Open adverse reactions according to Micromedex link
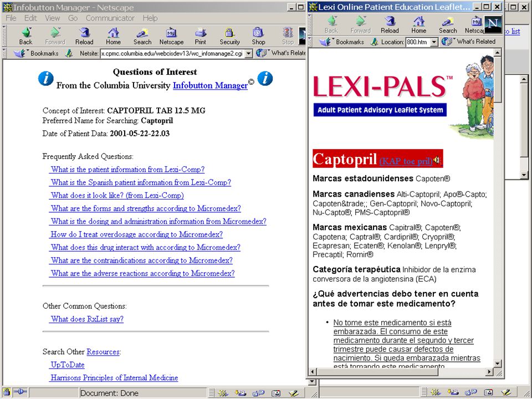532x399 pixels. (x=142, y=273)
